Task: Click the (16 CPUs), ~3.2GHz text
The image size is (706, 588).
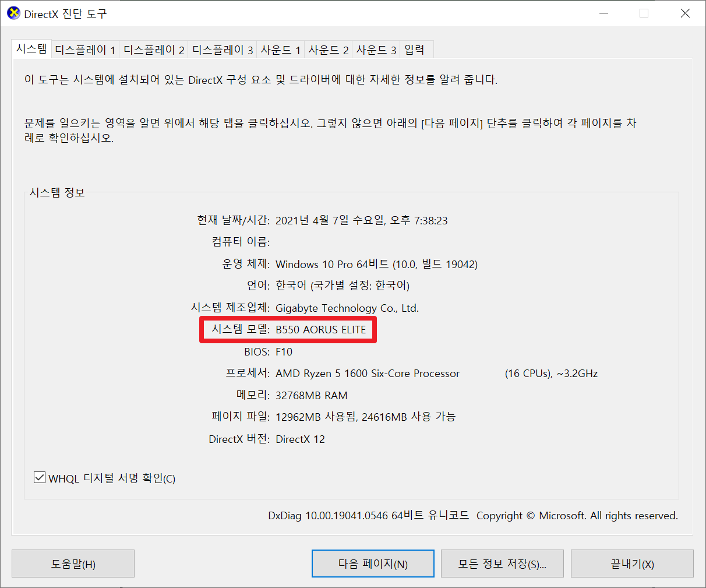Action: click(551, 374)
